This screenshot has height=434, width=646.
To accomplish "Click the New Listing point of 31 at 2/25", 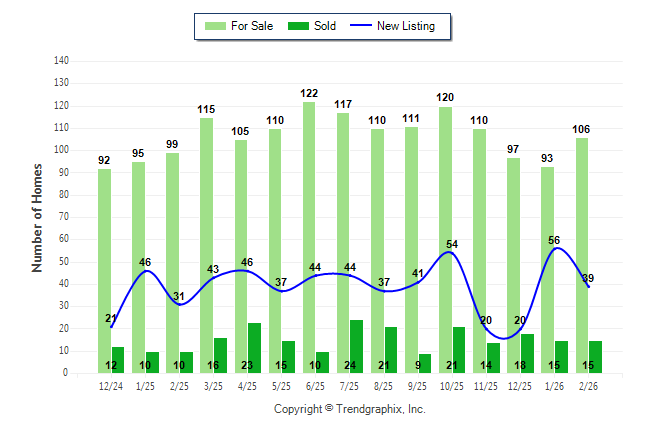I will (178, 304).
